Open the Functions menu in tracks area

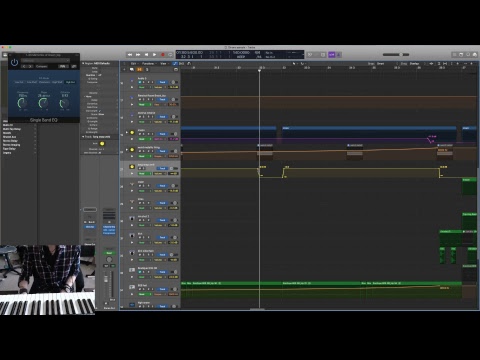tap(149, 63)
